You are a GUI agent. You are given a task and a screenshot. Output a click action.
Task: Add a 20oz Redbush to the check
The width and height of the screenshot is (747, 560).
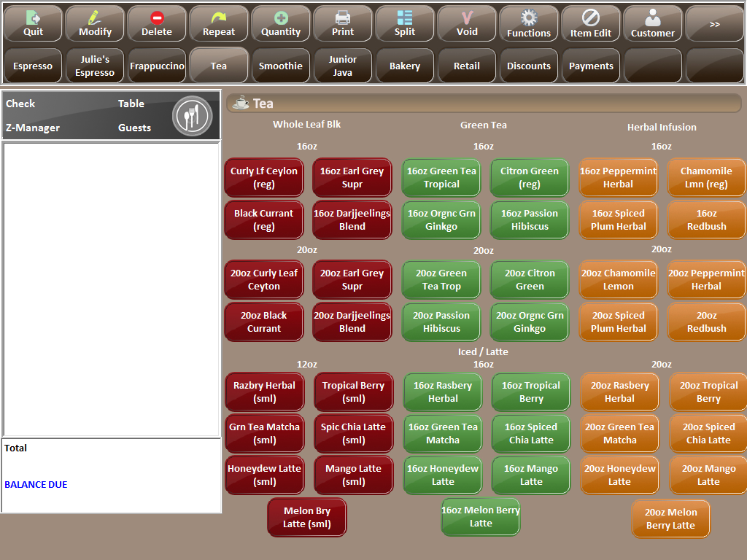click(x=705, y=322)
